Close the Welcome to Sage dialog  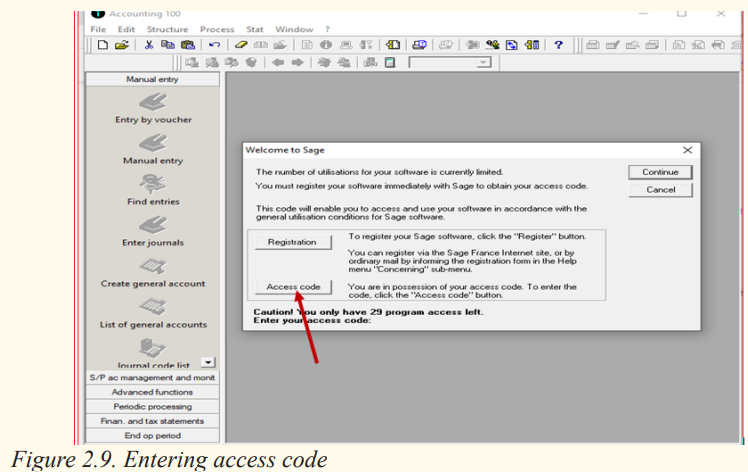tap(687, 150)
